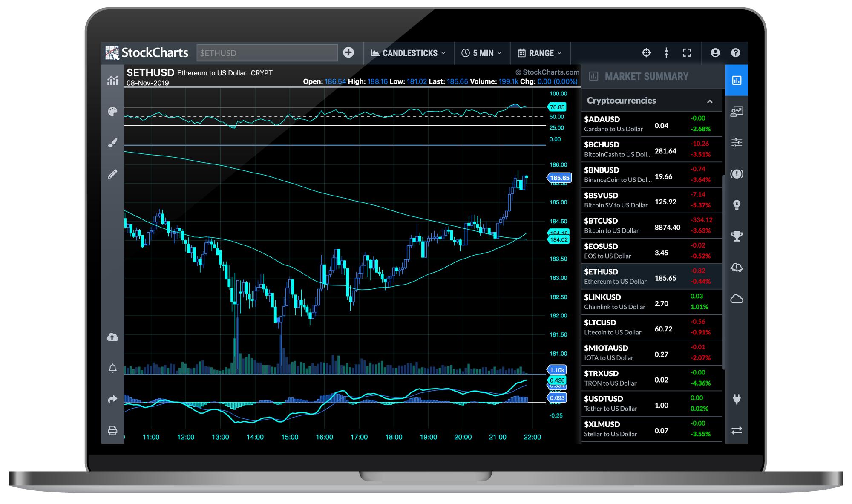
Task: Click the add symbol plus icon
Action: (348, 52)
